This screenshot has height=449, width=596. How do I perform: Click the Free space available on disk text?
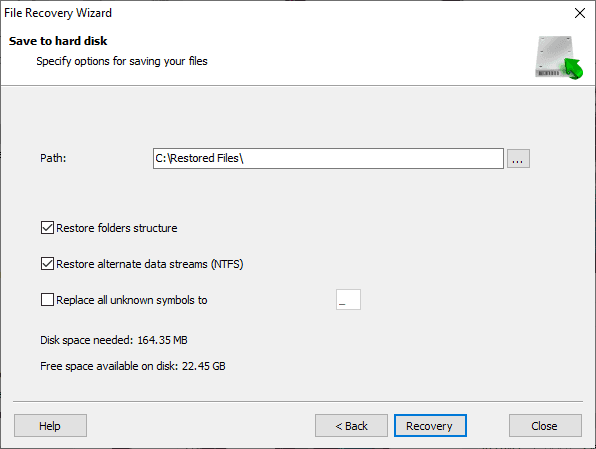tap(133, 366)
